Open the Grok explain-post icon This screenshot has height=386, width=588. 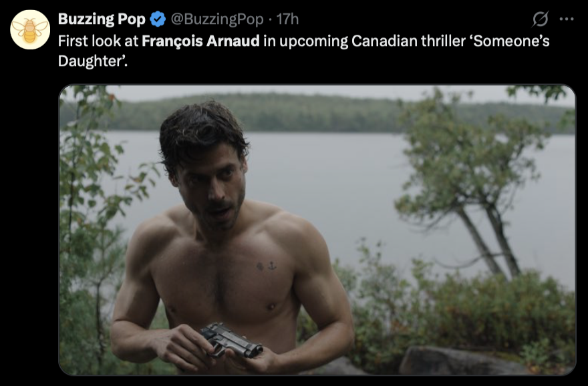pyautogui.click(x=540, y=19)
